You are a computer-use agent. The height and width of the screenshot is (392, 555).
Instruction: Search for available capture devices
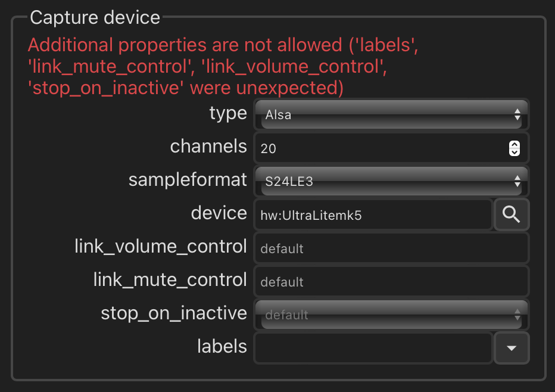pos(512,214)
